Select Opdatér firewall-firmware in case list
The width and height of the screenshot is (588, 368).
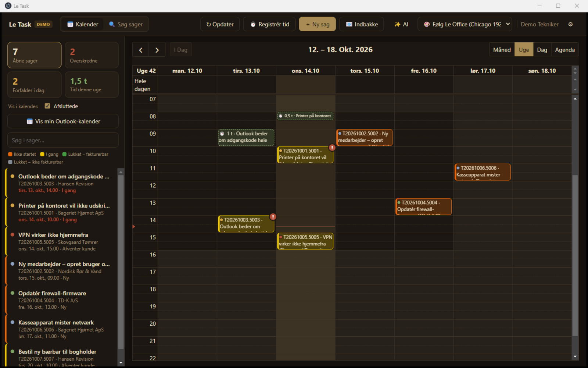[62, 300]
